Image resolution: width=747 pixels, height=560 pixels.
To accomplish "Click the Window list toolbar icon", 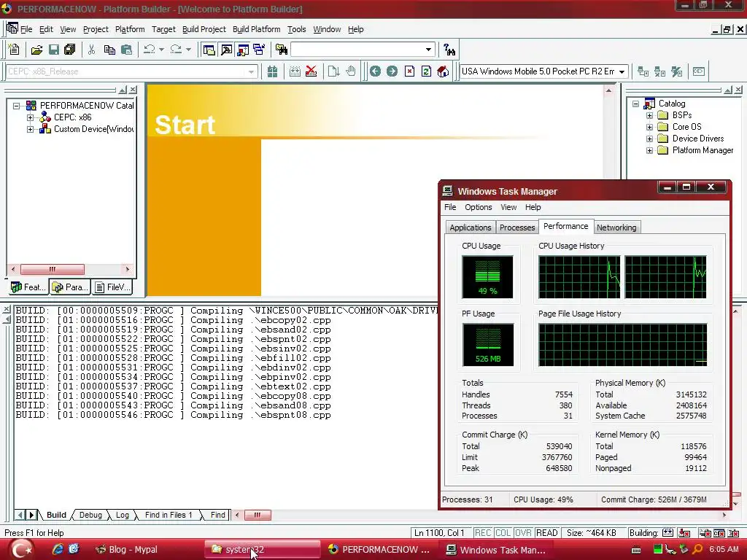I will [x=259, y=50].
